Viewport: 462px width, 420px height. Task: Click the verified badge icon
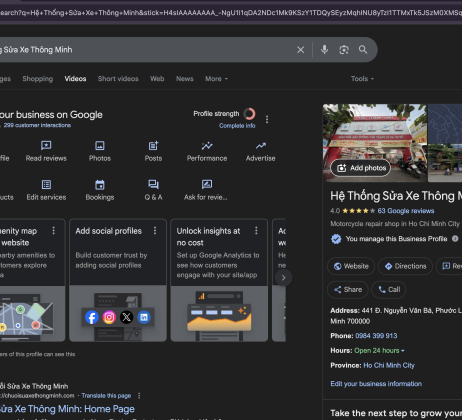(x=336, y=239)
